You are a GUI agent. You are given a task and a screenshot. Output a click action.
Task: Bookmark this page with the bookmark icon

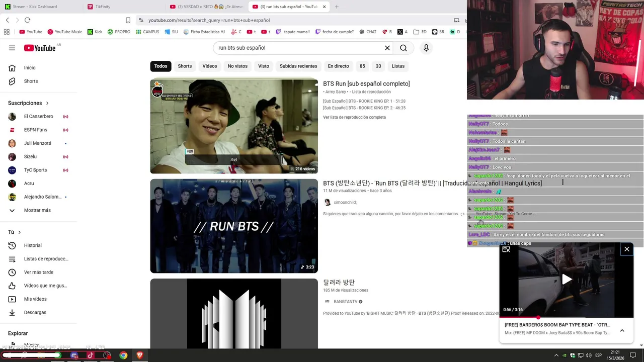click(x=128, y=20)
